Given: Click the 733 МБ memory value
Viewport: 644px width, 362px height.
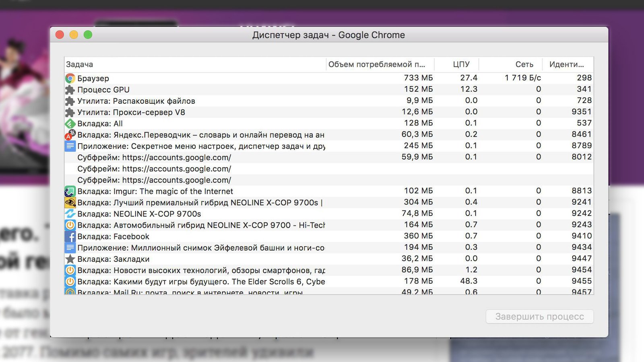Looking at the screenshot, I should click(418, 78).
